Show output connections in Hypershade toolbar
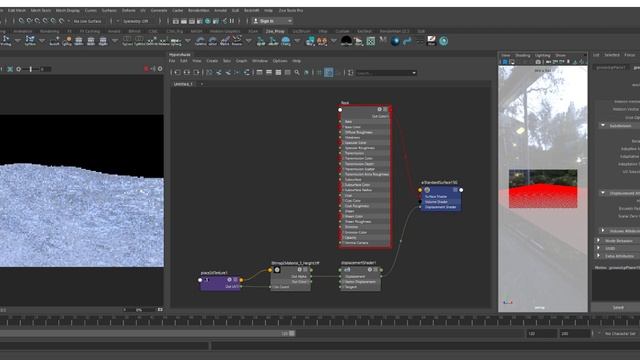640x360 pixels. coord(196,73)
